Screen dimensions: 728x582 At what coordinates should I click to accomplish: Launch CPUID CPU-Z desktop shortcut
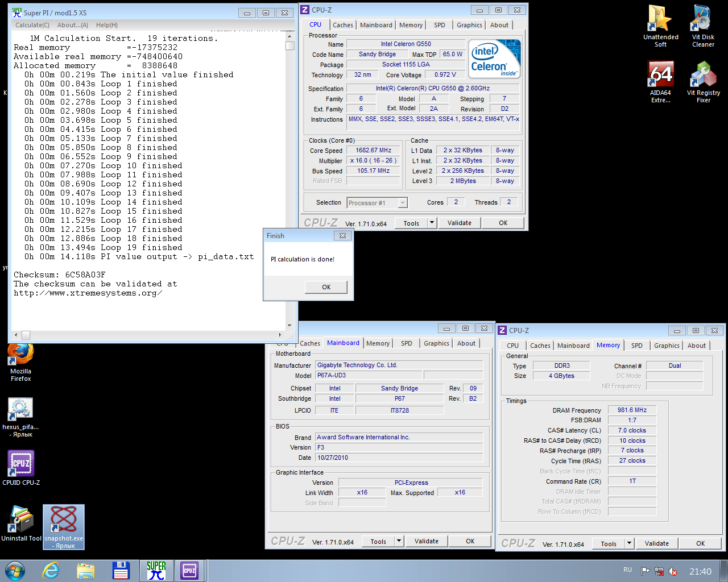tap(21, 468)
